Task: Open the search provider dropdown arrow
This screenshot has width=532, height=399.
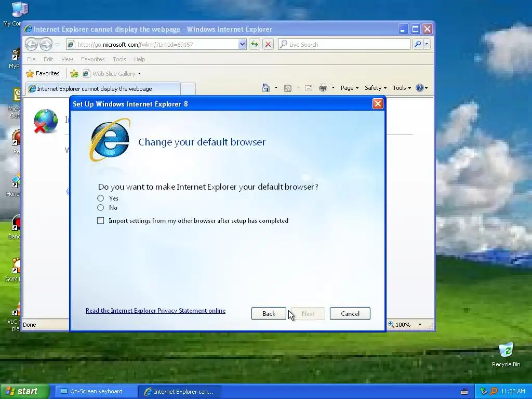Action: pyautogui.click(x=427, y=44)
